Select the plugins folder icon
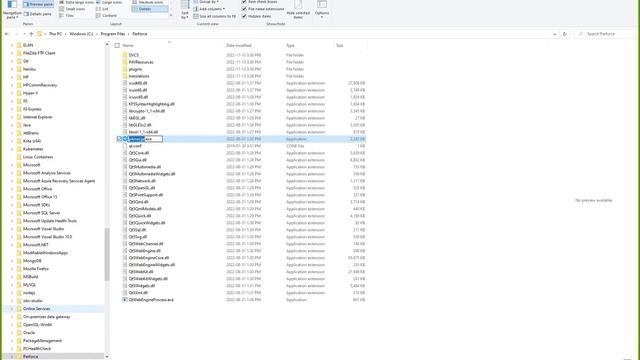 [x=125, y=69]
